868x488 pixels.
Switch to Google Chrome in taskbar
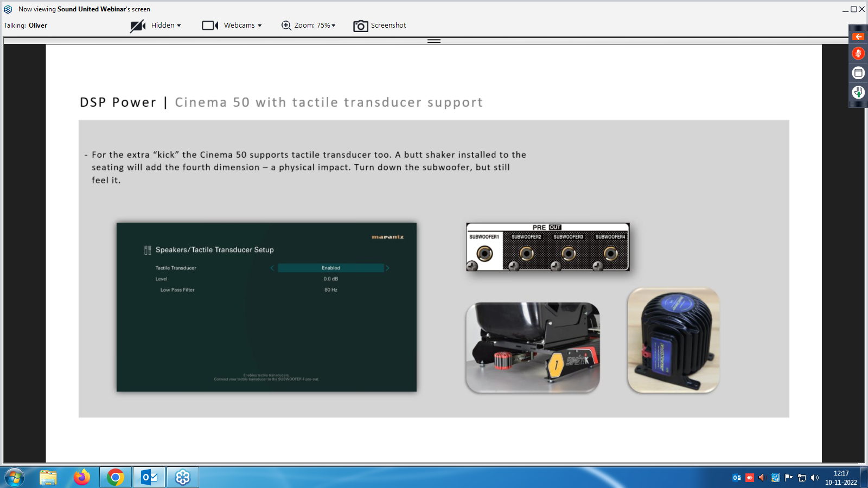116,478
